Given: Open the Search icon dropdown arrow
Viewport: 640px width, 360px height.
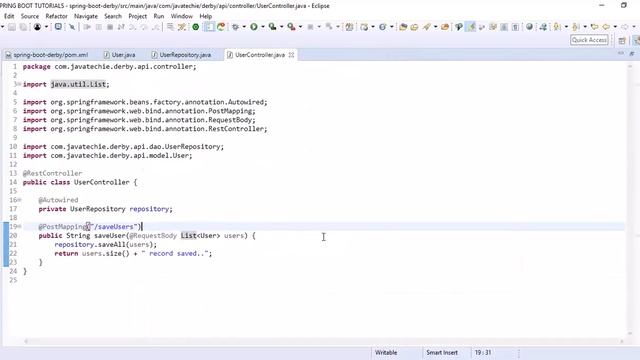Looking at the screenshot, I should (436, 27).
